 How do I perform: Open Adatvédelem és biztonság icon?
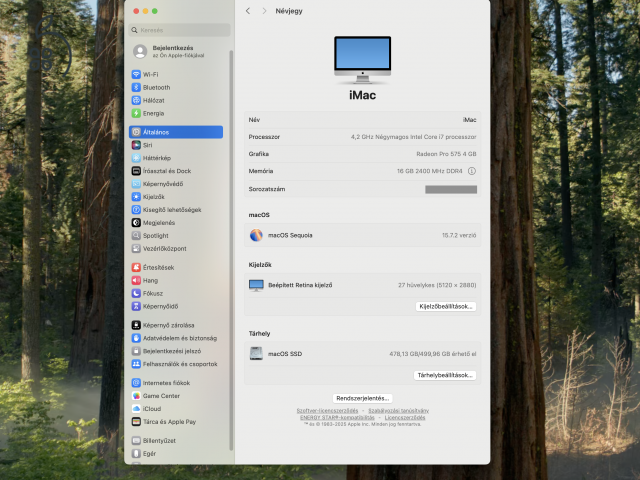tap(136, 338)
